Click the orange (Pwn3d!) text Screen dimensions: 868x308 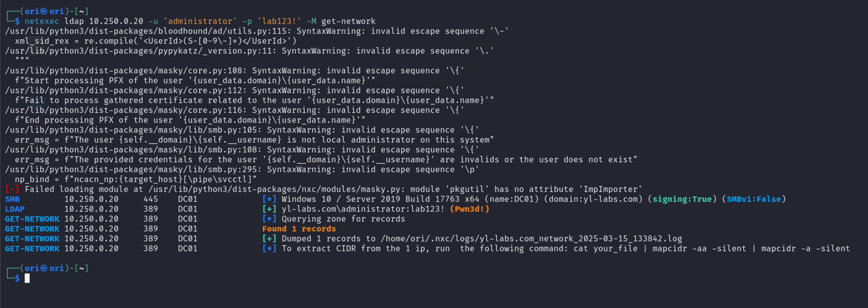click(x=469, y=209)
